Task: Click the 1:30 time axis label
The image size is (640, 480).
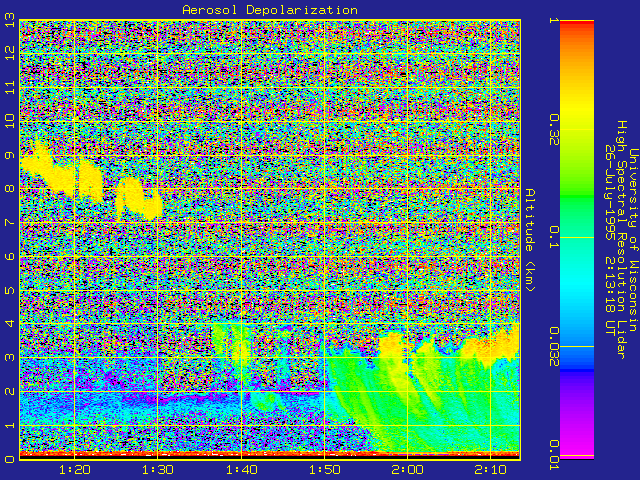Action: [x=158, y=470]
